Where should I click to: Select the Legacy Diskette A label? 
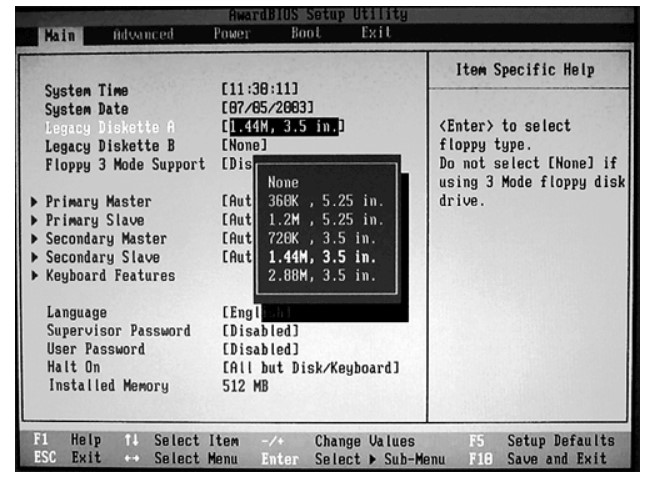(x=110, y=128)
